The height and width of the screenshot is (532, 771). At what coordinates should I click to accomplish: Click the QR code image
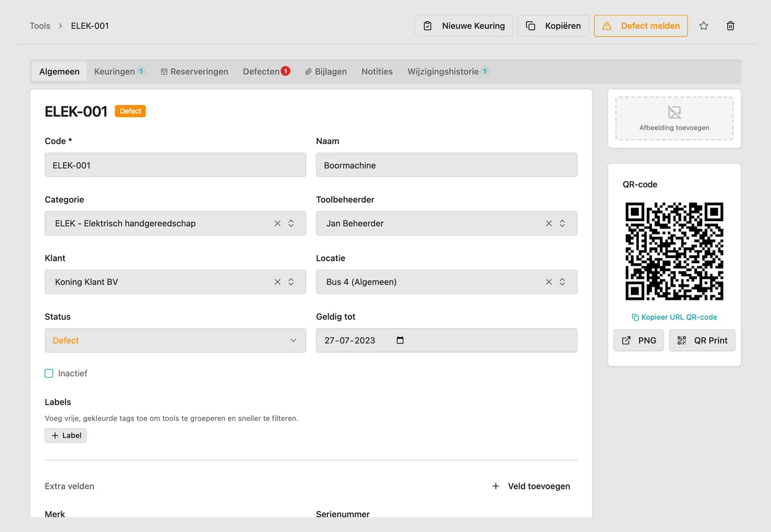coord(674,251)
